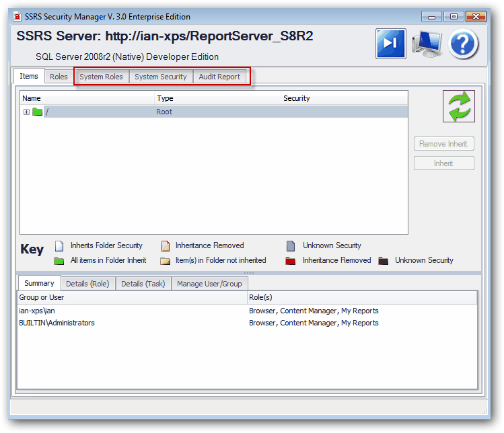Viewport: 504px width, 433px height.
Task: Switch to Manage User/Group tab
Action: pyautogui.click(x=209, y=284)
